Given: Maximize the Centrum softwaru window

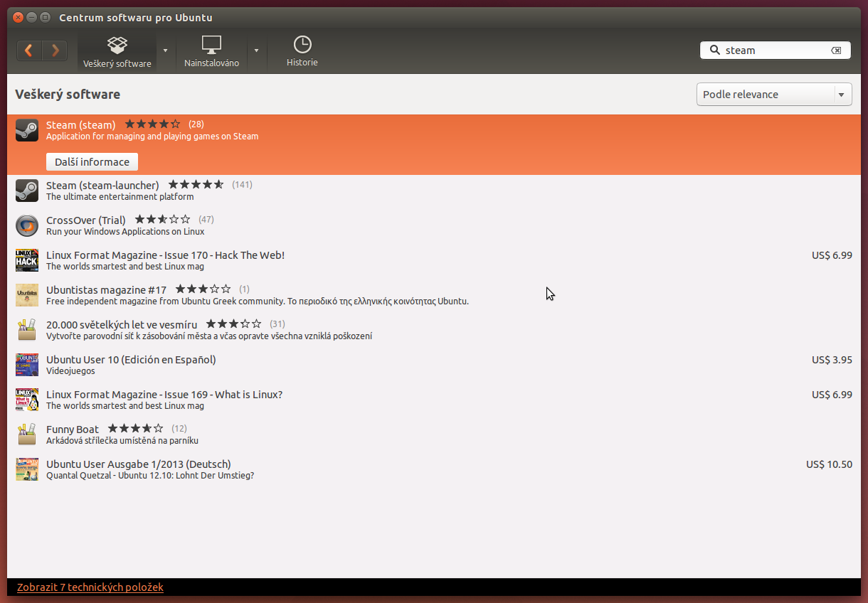Looking at the screenshot, I should pyautogui.click(x=46, y=17).
